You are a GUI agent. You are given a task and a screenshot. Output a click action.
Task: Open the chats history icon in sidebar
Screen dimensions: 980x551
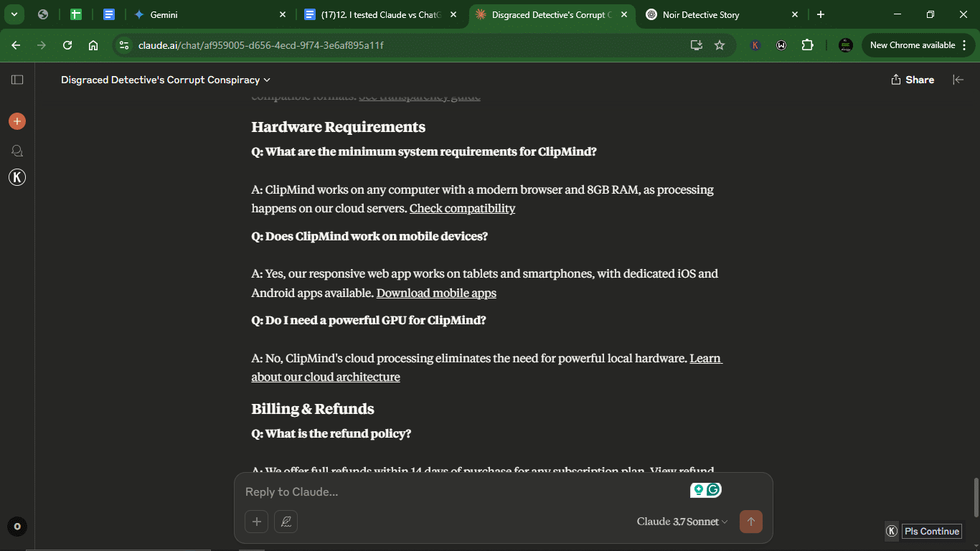point(17,151)
